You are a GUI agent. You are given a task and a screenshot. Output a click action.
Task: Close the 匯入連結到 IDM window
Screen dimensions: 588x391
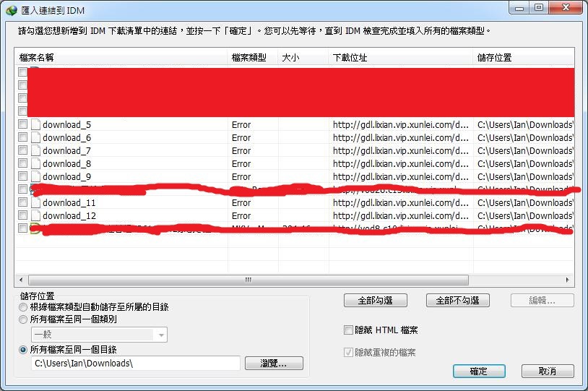point(566,7)
